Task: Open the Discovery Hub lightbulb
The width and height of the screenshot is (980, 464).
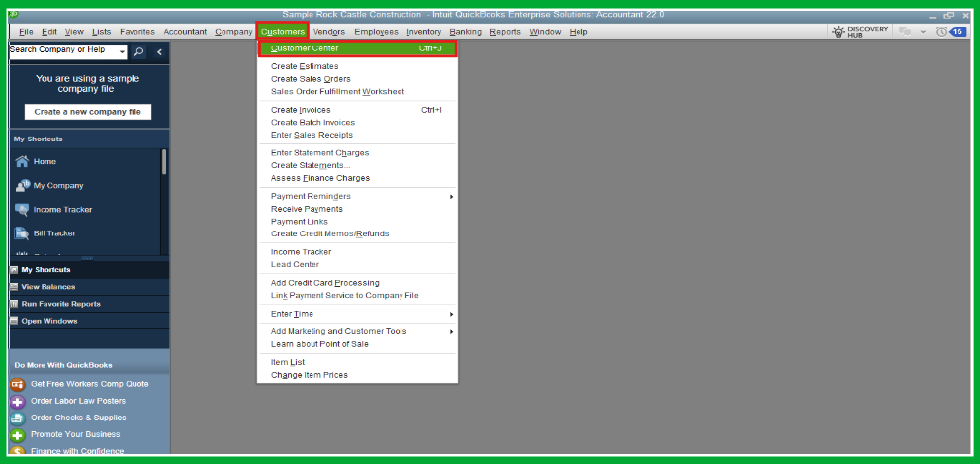Action: [x=839, y=32]
